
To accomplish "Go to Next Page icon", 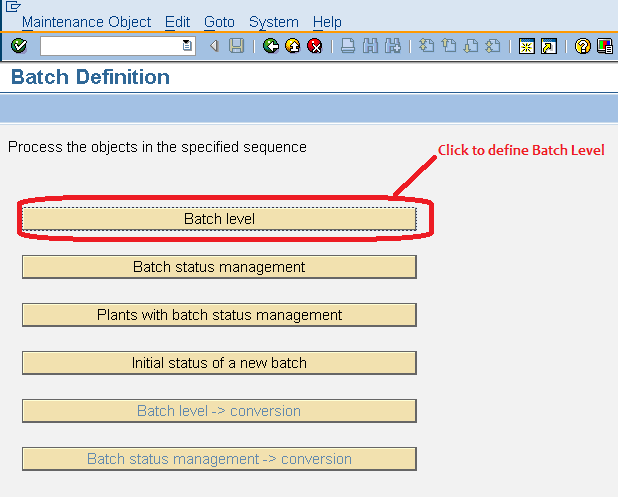I will tap(471, 46).
